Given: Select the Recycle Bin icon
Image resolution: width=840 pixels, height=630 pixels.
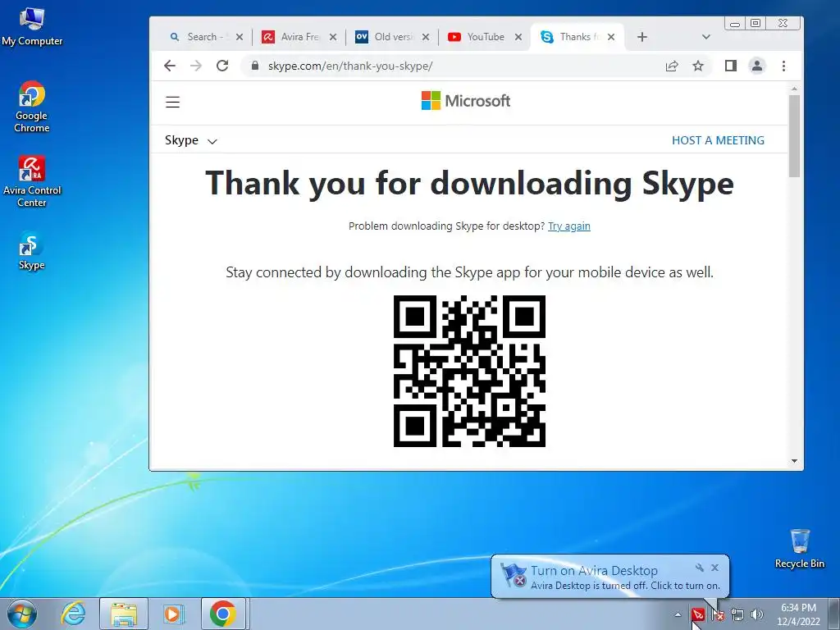Looking at the screenshot, I should tap(799, 549).
